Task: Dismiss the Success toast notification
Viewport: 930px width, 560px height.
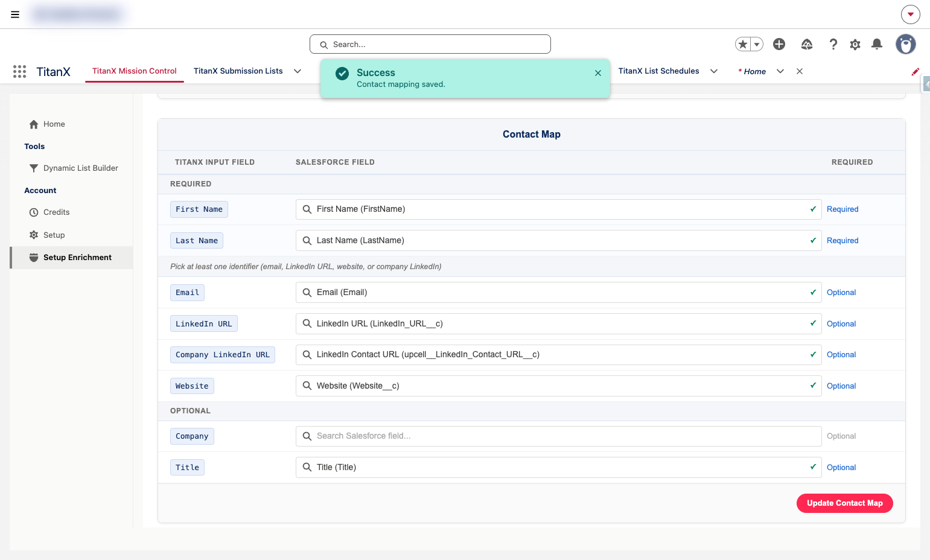Action: click(598, 73)
